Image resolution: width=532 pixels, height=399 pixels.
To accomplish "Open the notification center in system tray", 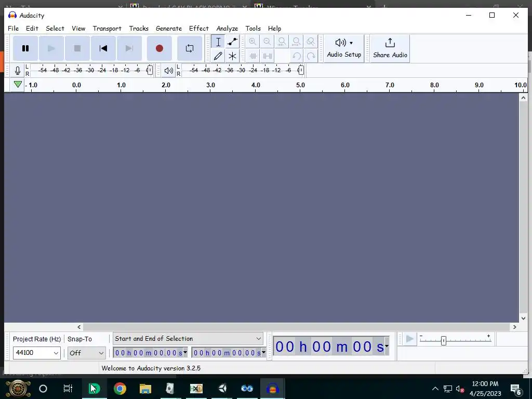I will (x=516, y=389).
